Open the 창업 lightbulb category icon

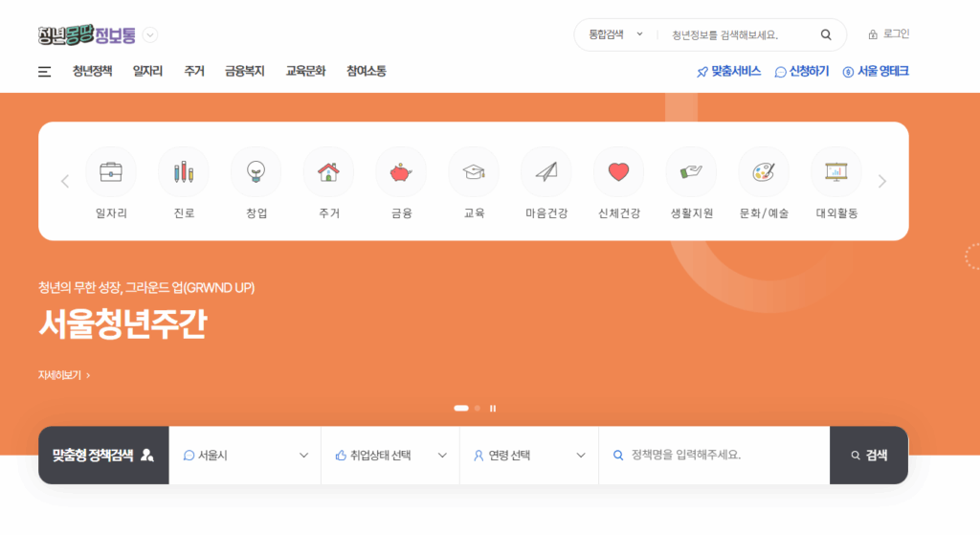(x=256, y=172)
